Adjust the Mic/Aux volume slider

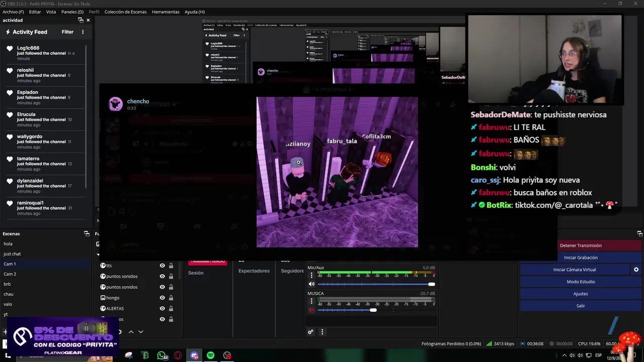(376, 284)
